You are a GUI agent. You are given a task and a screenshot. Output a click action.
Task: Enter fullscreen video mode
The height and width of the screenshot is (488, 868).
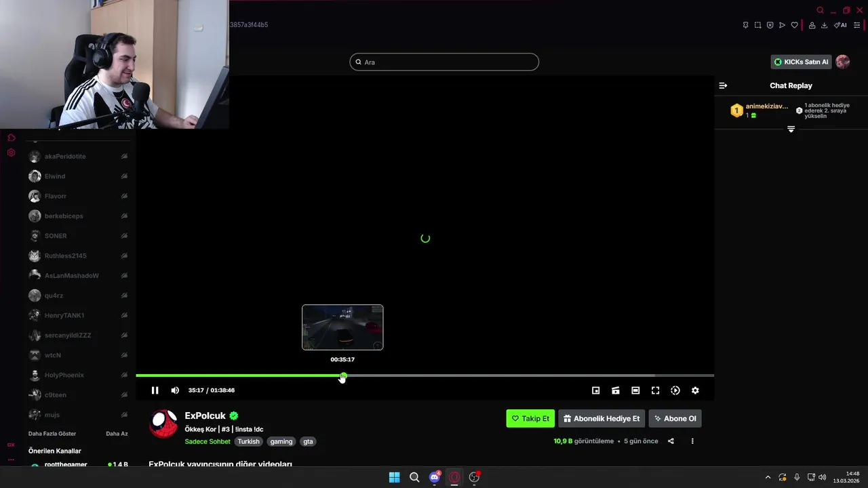click(655, 390)
